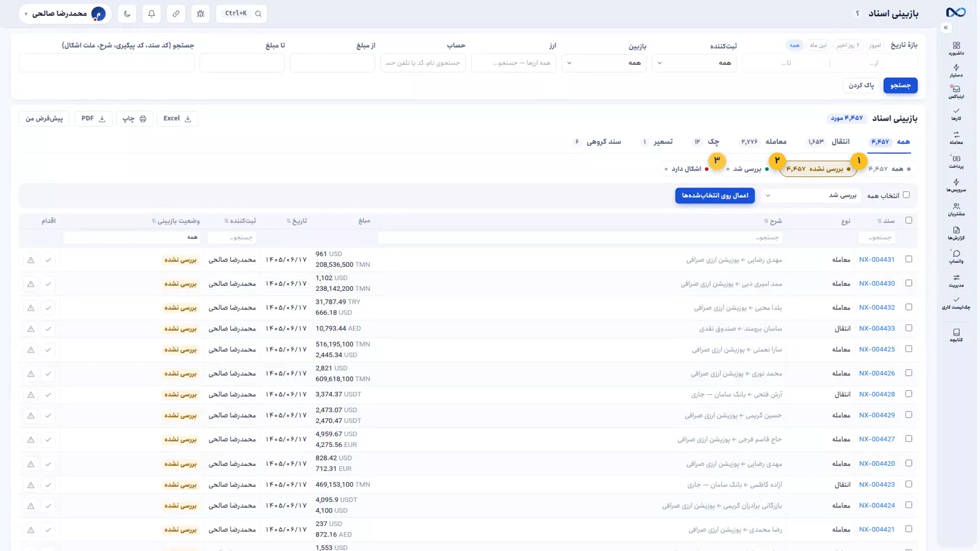Open سرویس‌ها (Services) in the sidebar
This screenshot has width=980, height=551.
point(956,186)
